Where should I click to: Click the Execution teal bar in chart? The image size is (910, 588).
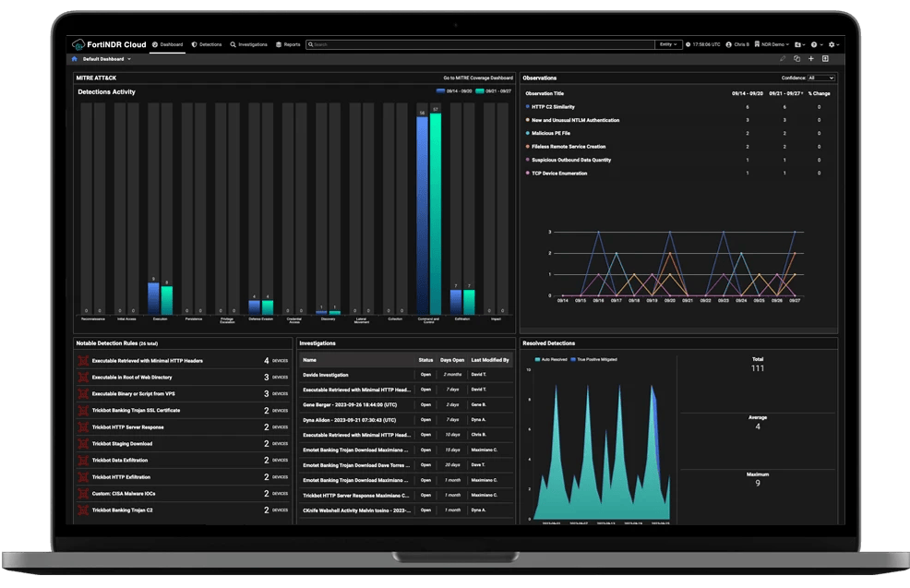[166, 300]
